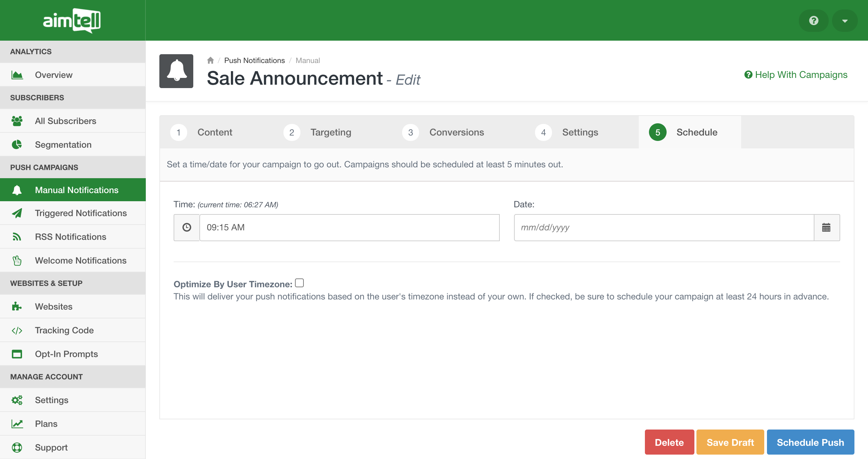Go to the Conversions step tab
Image resolution: width=868 pixels, height=459 pixels.
(456, 132)
